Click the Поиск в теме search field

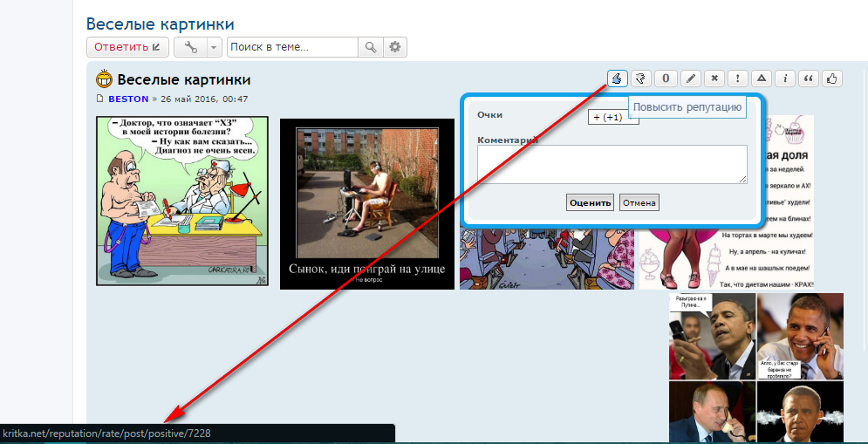point(292,47)
